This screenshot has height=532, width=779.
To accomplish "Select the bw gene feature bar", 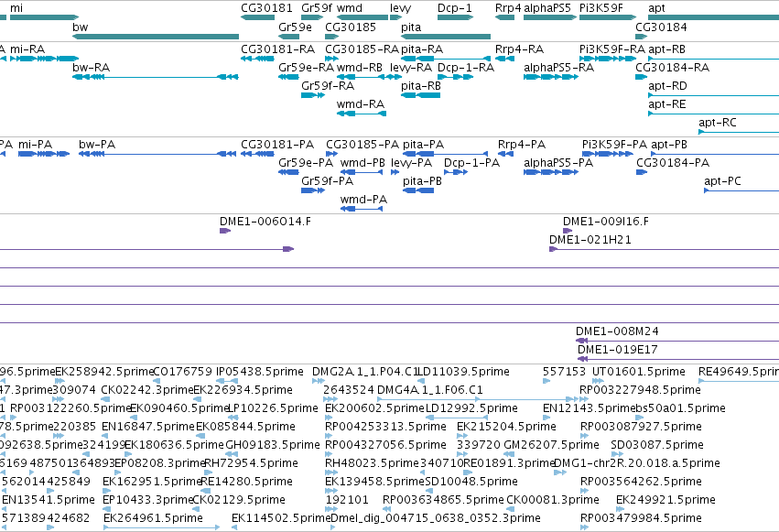I will point(156,37).
